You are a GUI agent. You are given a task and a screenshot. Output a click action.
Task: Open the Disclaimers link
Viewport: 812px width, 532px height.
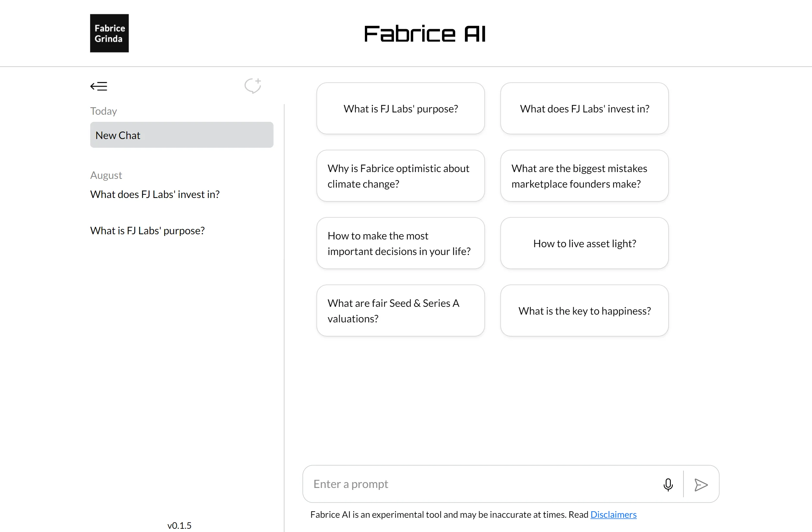click(614, 514)
